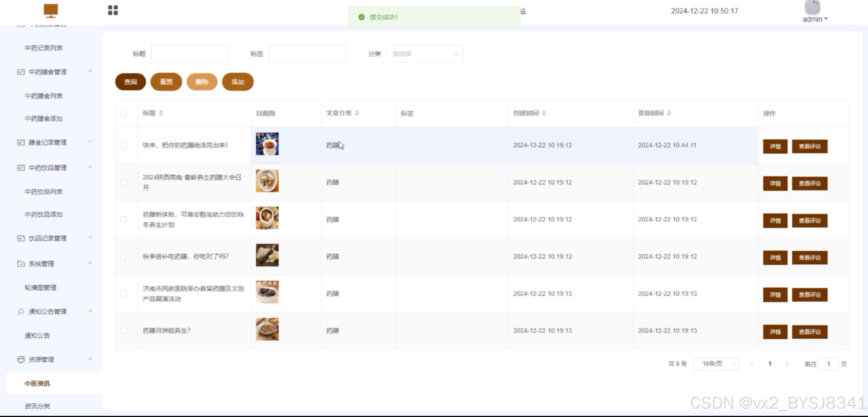The width and height of the screenshot is (868, 417).
Task: Check the row 药膳月饼能养生?
Action: 123,331
